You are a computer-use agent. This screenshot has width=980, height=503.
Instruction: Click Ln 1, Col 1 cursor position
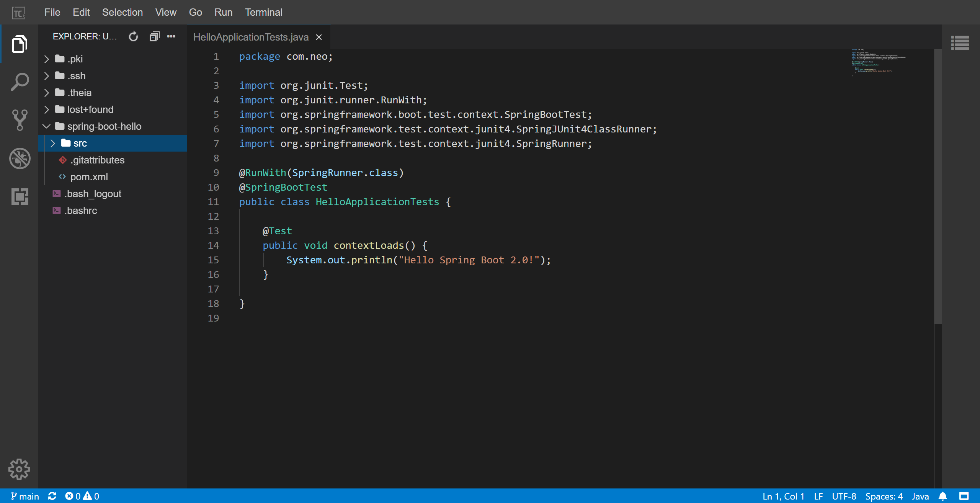(783, 496)
